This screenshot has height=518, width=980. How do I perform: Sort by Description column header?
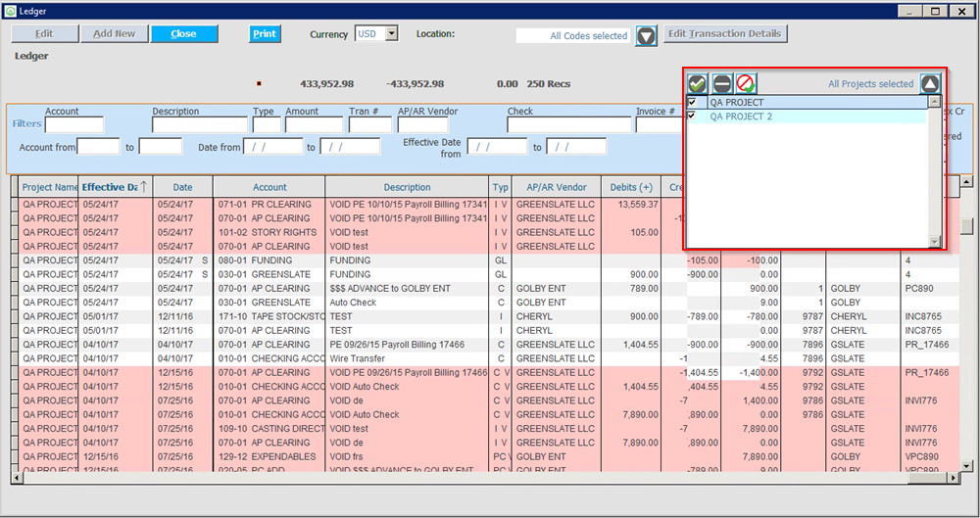pos(407,187)
